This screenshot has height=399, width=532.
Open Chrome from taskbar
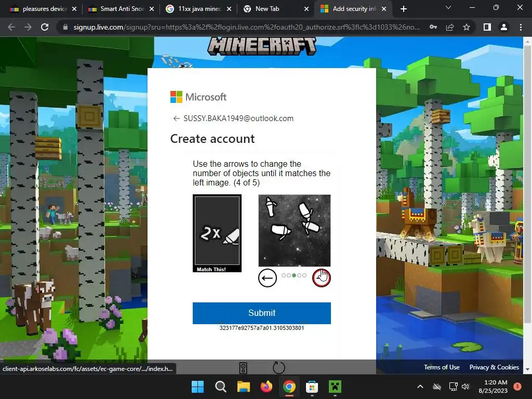pyautogui.click(x=289, y=387)
